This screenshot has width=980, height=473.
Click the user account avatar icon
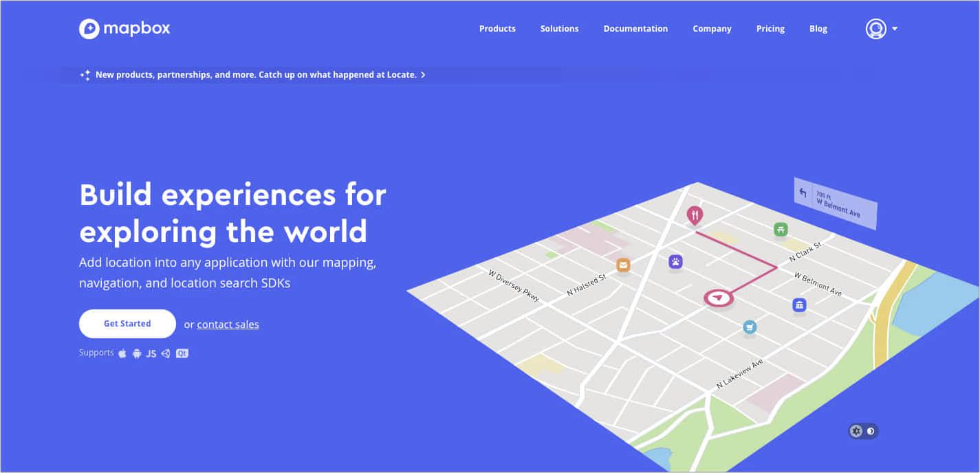875,29
